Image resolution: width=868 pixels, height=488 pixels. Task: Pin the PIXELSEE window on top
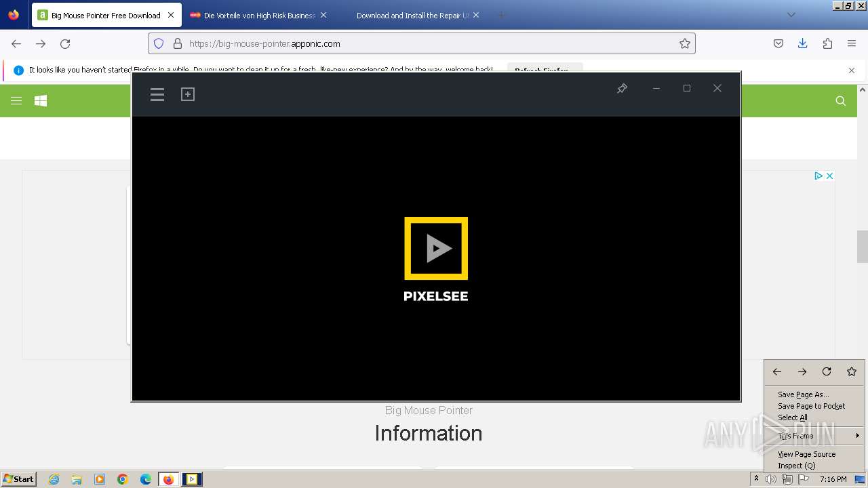[622, 88]
